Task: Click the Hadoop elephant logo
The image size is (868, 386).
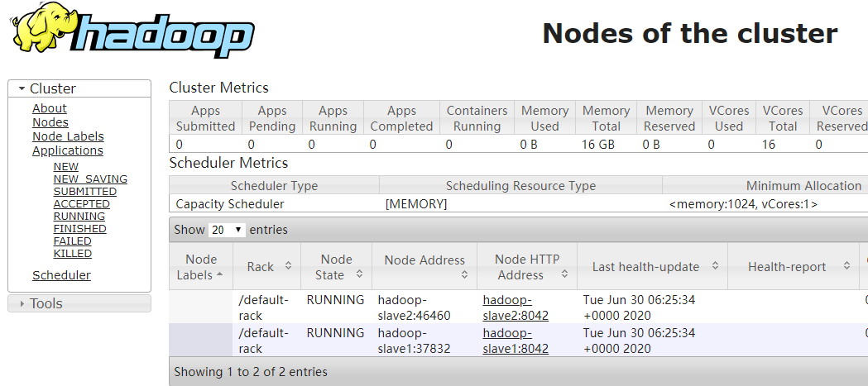Action: [133, 30]
